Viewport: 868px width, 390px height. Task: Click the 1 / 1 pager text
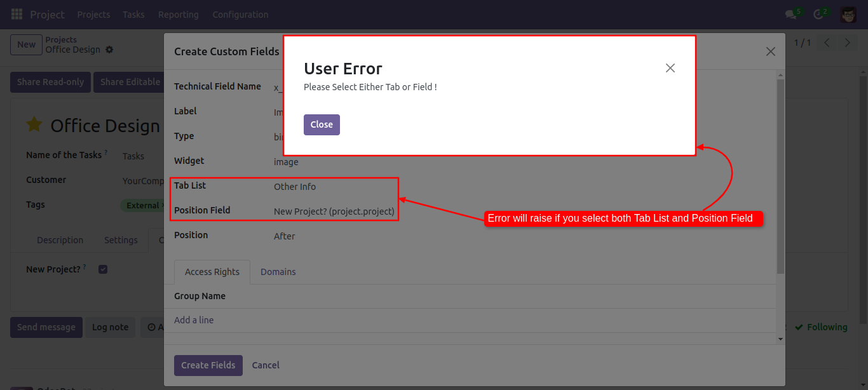click(803, 43)
